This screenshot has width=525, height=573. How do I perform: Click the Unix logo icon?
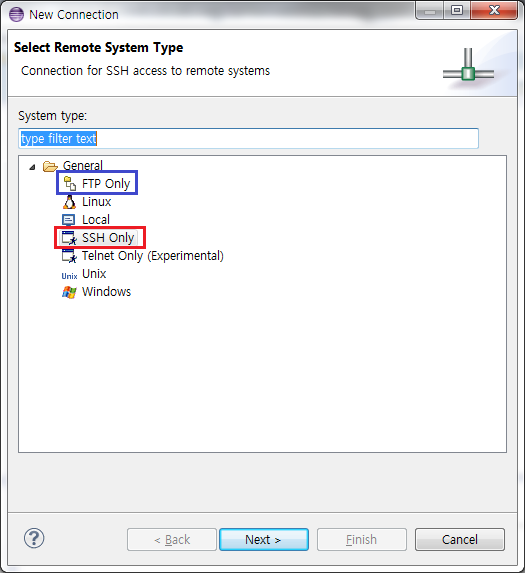69,276
